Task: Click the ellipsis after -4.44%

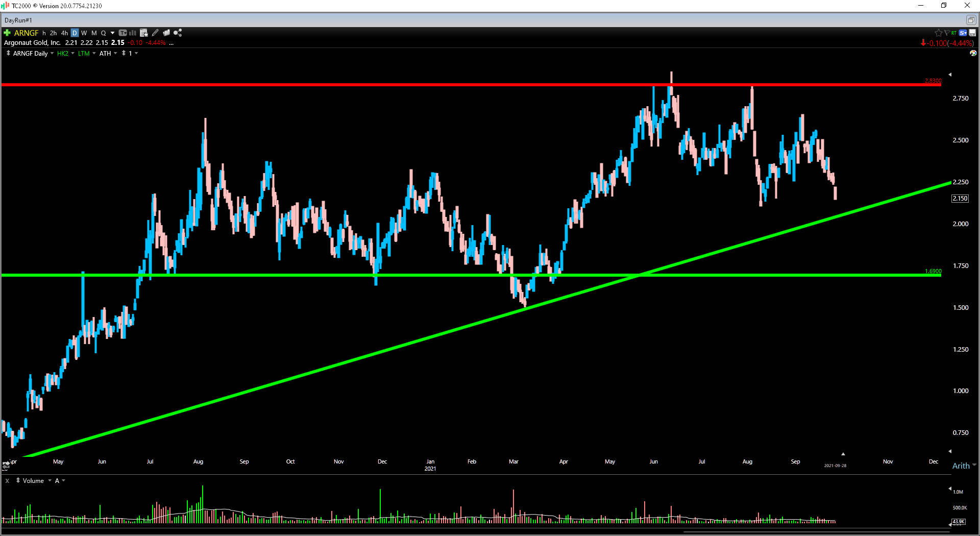Action: [x=171, y=43]
